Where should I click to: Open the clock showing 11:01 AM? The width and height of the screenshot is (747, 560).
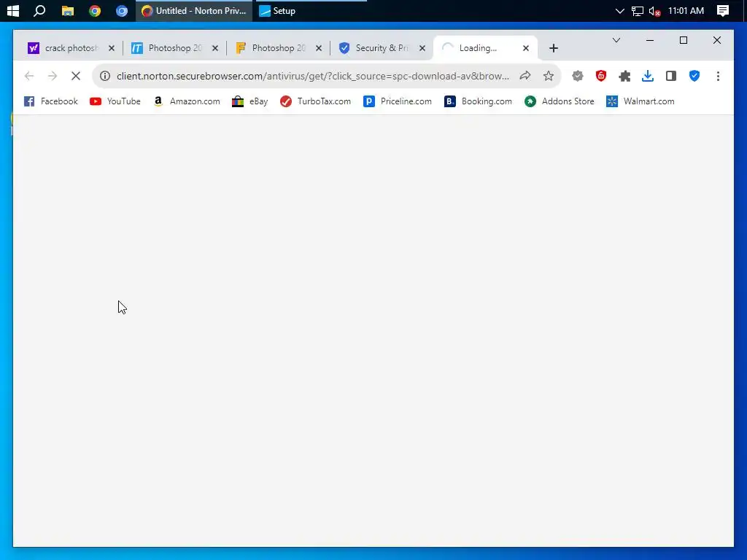tap(686, 10)
